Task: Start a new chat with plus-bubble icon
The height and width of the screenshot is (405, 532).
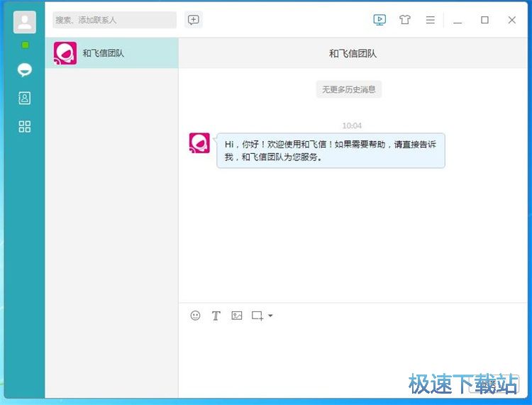Action: point(194,20)
